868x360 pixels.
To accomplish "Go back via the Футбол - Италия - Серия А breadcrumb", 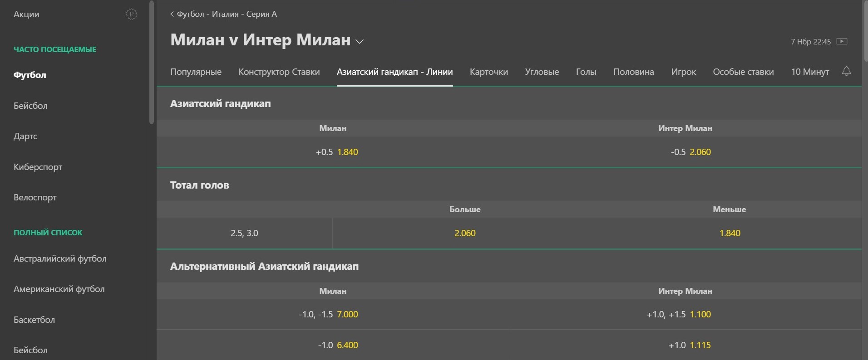I will tap(223, 14).
